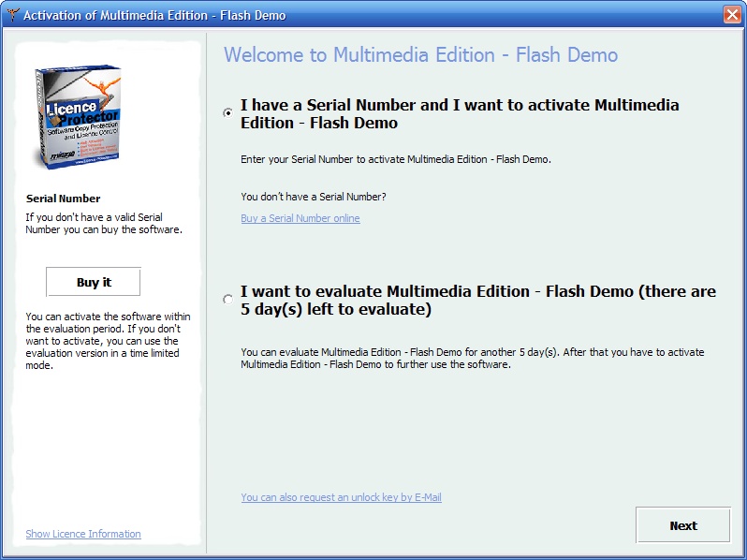Click the application icon in the title bar
The width and height of the screenshot is (747, 560).
point(12,15)
